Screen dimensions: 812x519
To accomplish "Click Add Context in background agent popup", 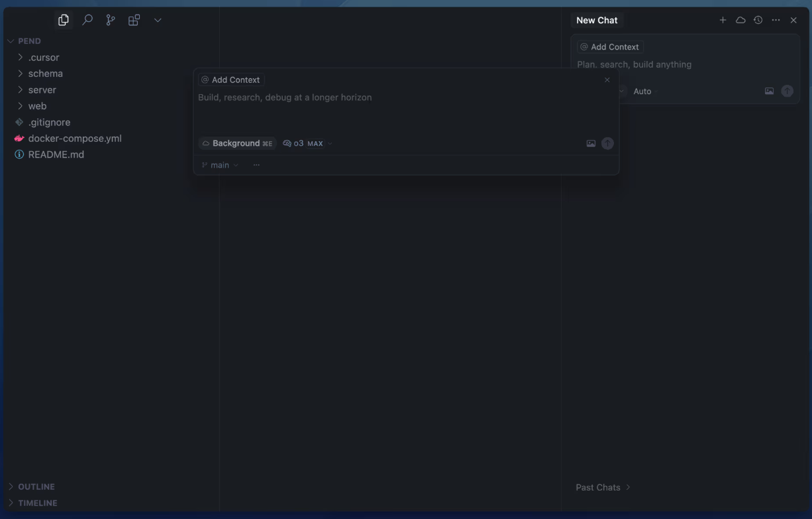I will point(231,80).
